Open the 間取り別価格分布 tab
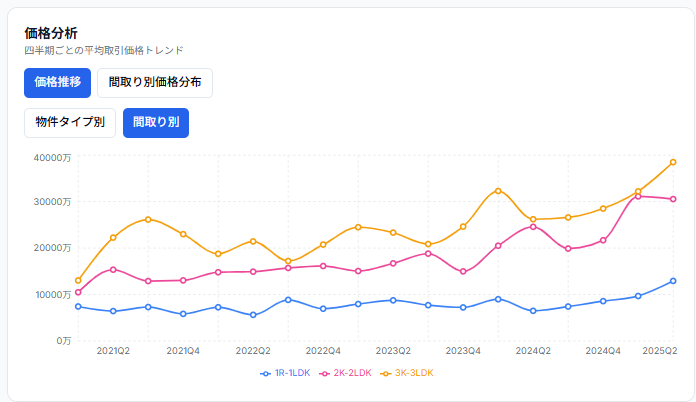Image resolution: width=696 pixels, height=402 pixels. click(x=155, y=83)
